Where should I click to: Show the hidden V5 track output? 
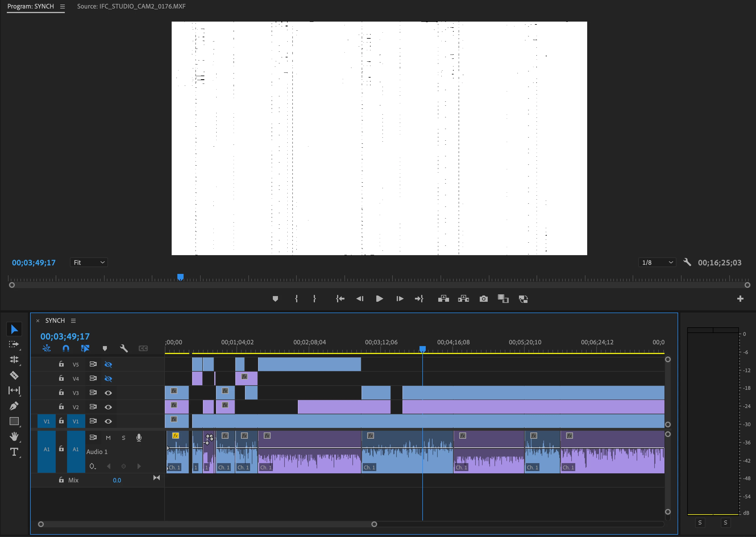click(x=108, y=364)
